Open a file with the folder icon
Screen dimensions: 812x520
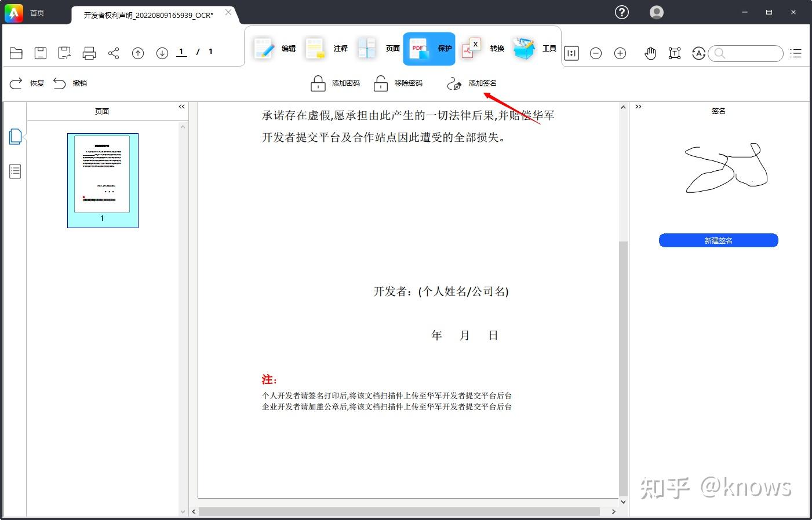(x=16, y=53)
